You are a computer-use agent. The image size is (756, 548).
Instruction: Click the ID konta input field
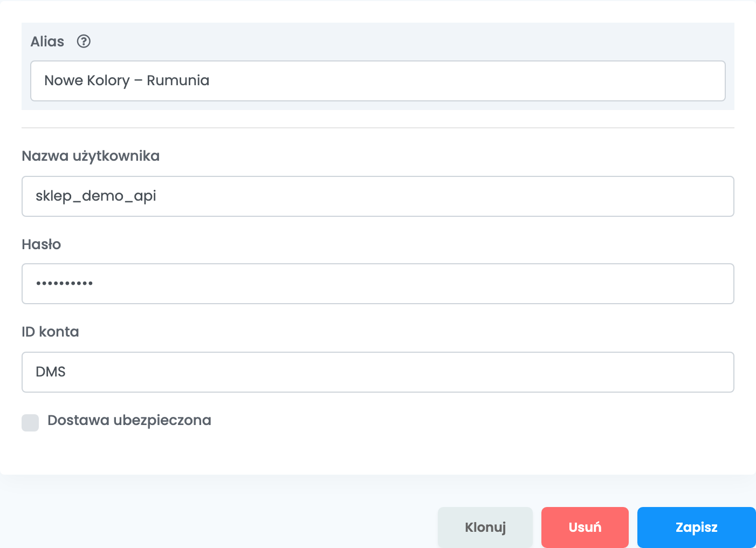click(378, 372)
